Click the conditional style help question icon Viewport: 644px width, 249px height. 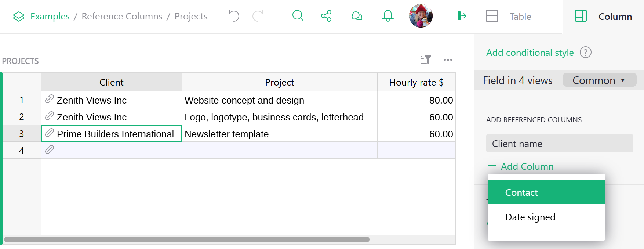click(585, 53)
